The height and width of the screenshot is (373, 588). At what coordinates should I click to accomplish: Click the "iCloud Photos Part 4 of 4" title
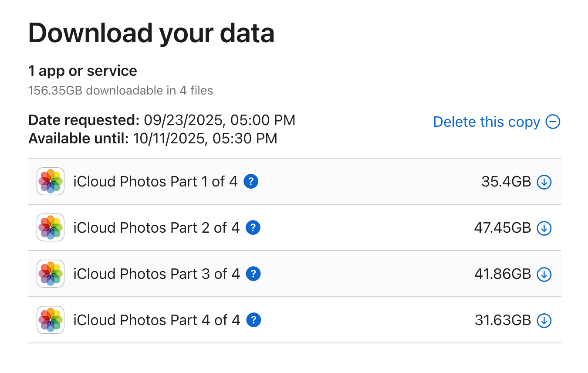click(156, 320)
